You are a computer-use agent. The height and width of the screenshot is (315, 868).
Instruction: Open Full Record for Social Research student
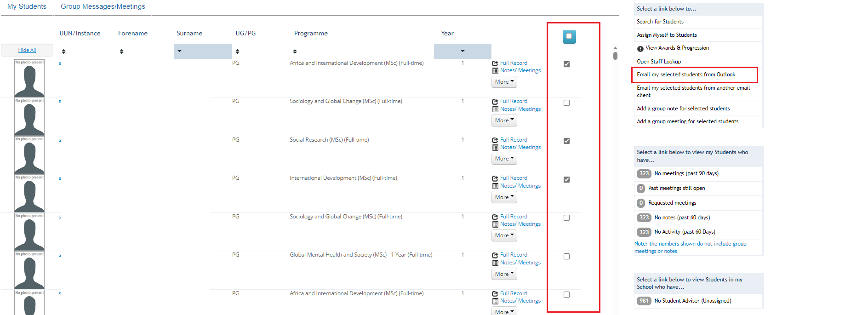(514, 140)
